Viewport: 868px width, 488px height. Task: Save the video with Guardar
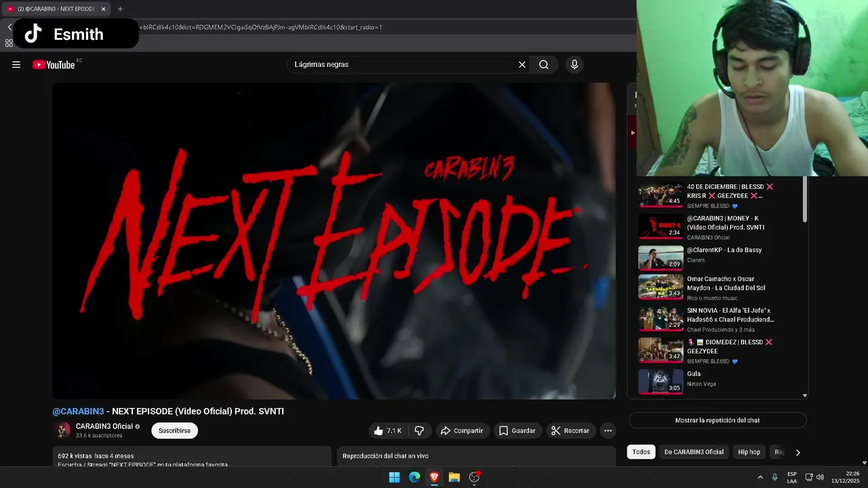coord(517,430)
